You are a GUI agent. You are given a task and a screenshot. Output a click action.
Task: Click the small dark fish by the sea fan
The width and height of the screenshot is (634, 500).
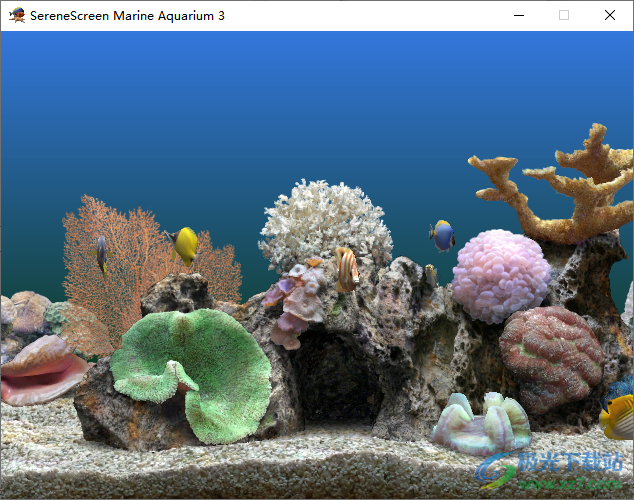tap(102, 255)
